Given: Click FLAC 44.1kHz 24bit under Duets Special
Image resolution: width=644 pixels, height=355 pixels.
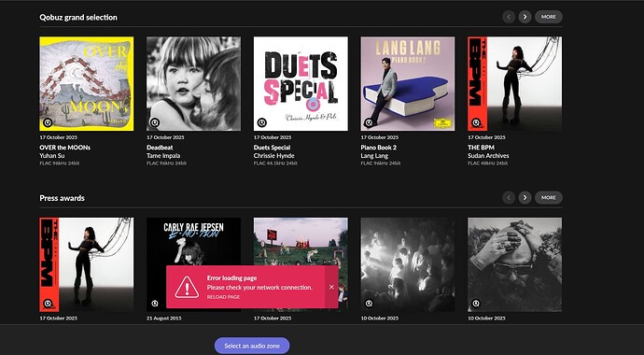Looking at the screenshot, I should (275, 163).
